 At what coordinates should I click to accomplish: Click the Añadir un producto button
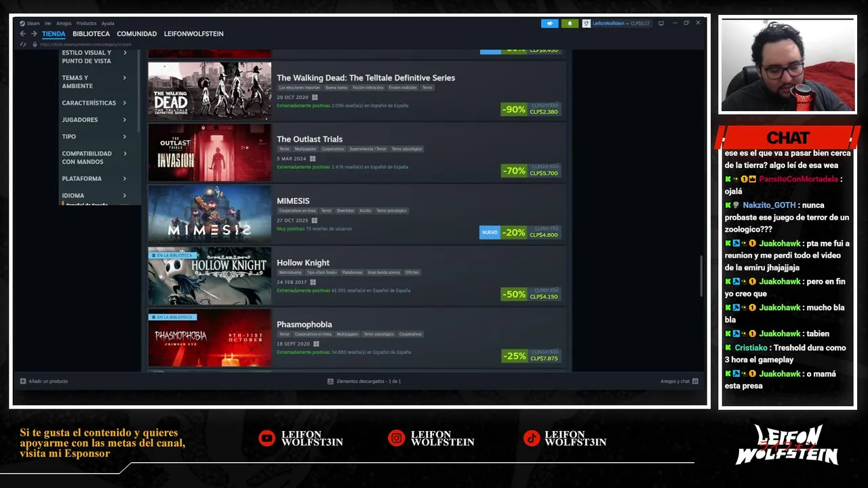click(x=44, y=381)
